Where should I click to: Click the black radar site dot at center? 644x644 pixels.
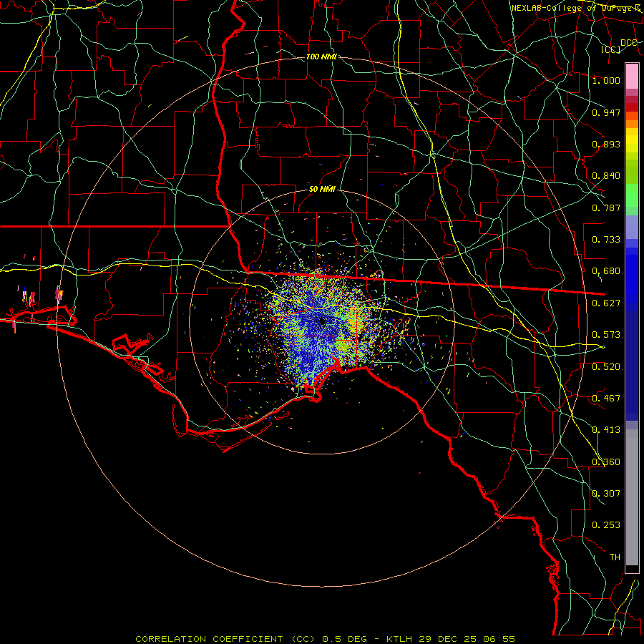[x=322, y=321]
